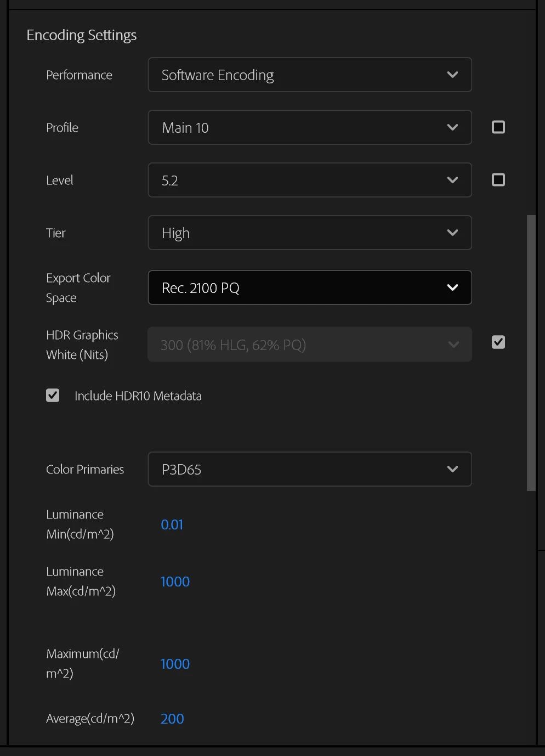Image resolution: width=545 pixels, height=756 pixels.
Task: Open Export Color Space dropdown
Action: [309, 287]
